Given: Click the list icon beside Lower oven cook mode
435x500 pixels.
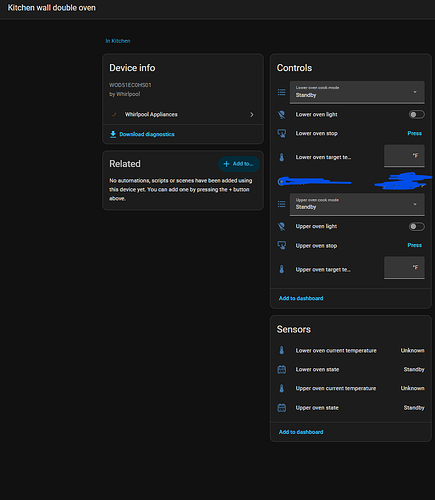Looking at the screenshot, I should coord(282,92).
